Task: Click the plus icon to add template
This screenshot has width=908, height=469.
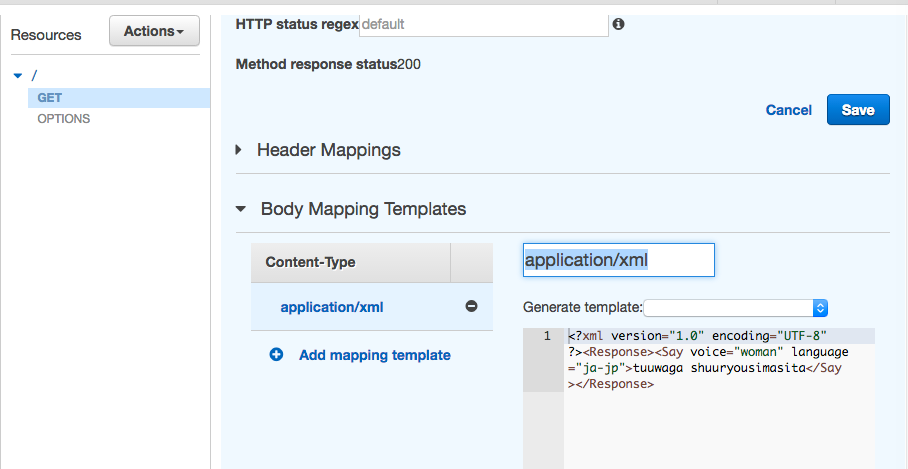Action: tap(276, 354)
